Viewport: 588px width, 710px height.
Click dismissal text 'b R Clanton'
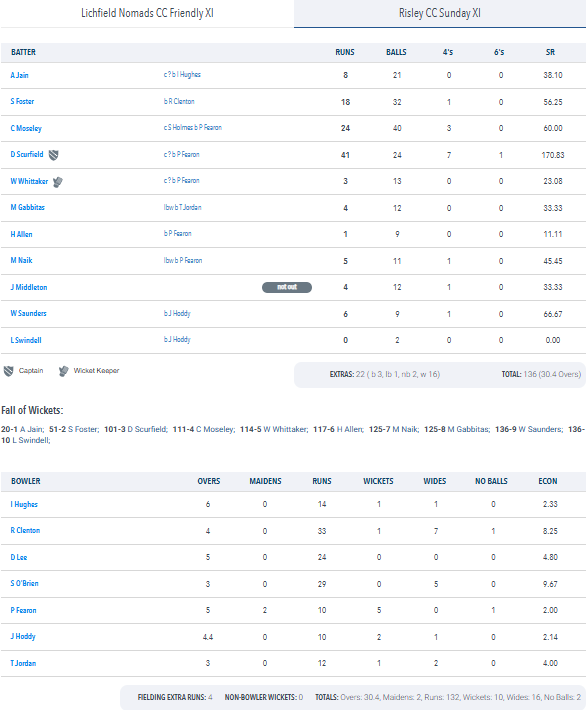pos(179,101)
